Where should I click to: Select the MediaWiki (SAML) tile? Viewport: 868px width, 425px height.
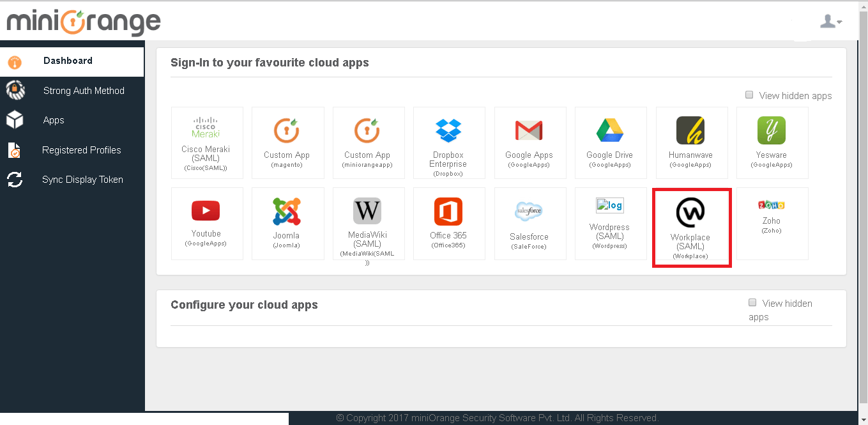click(369, 222)
